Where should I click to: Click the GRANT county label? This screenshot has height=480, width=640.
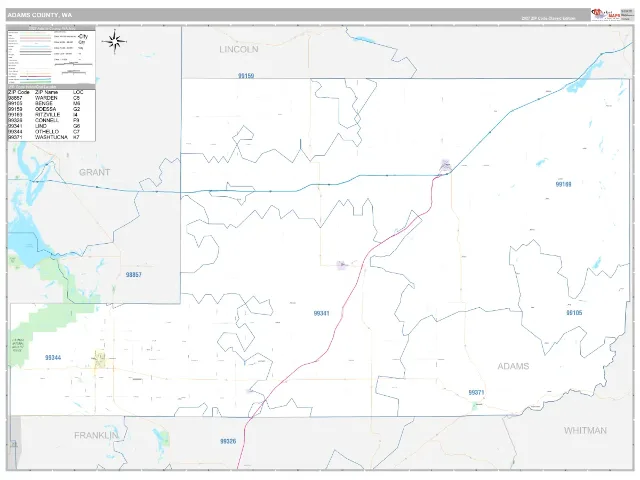pyautogui.click(x=95, y=172)
